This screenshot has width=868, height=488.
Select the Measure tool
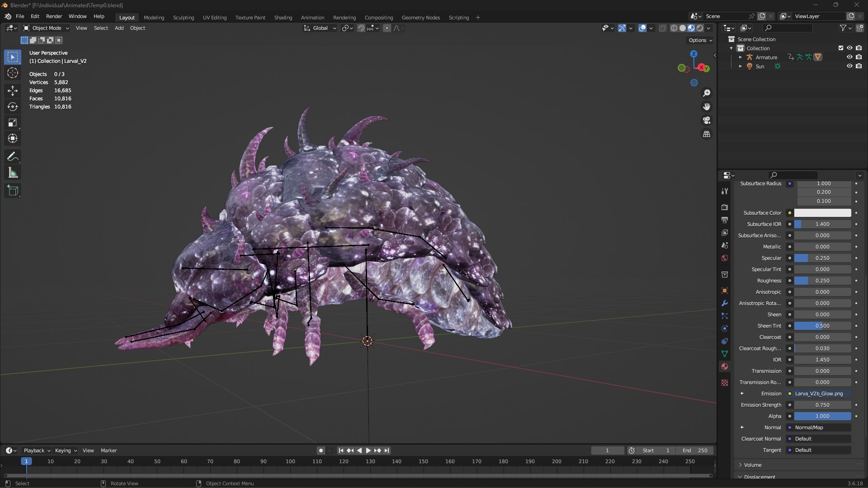pos(13,173)
